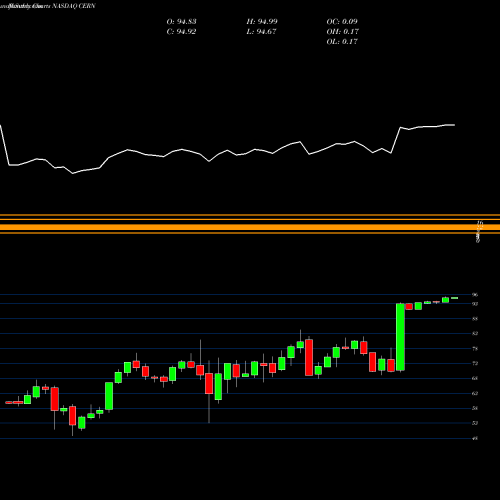Image resolution: width=500 pixels, height=500 pixels.
Task: Click the 58 price axis label
Action: point(475,408)
